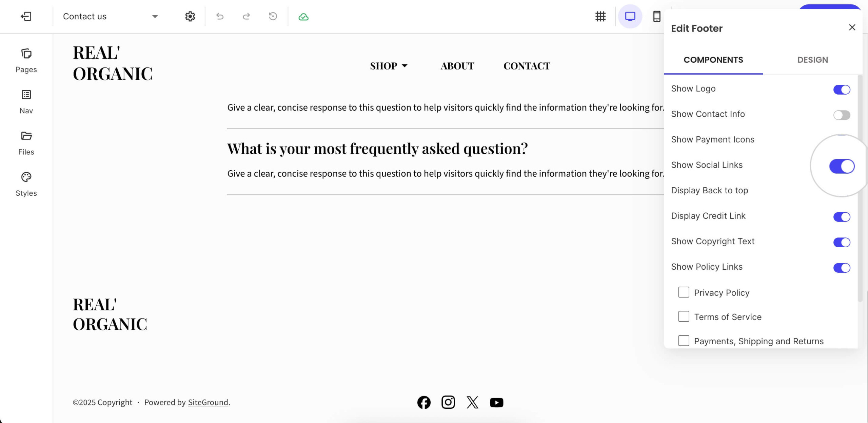Open the Styles sidebar panel
The image size is (868, 423).
(26, 184)
